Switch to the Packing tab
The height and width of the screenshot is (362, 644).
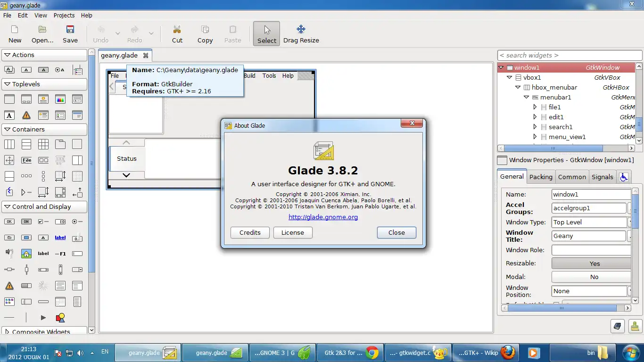pyautogui.click(x=541, y=177)
